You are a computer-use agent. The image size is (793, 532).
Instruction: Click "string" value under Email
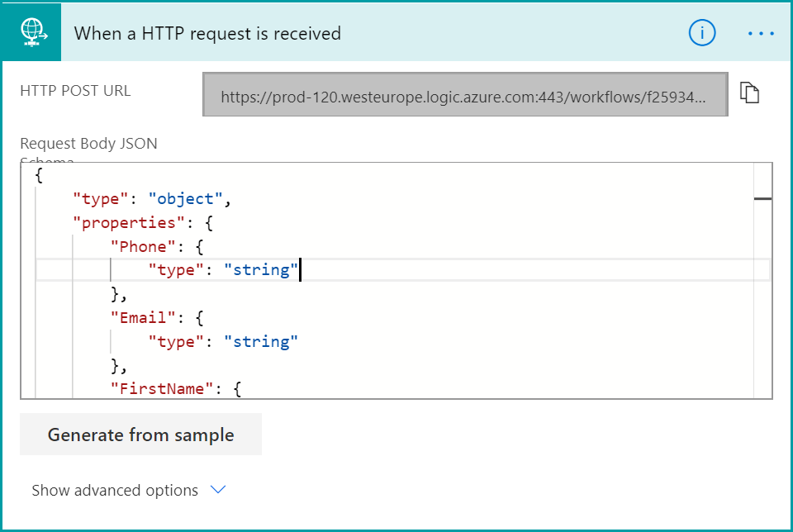260,342
